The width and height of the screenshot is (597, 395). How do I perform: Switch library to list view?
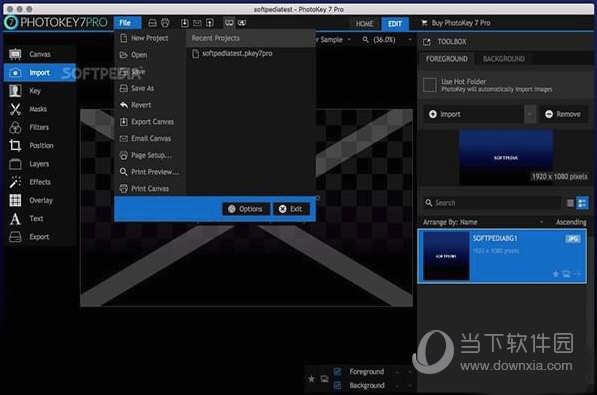(x=570, y=203)
